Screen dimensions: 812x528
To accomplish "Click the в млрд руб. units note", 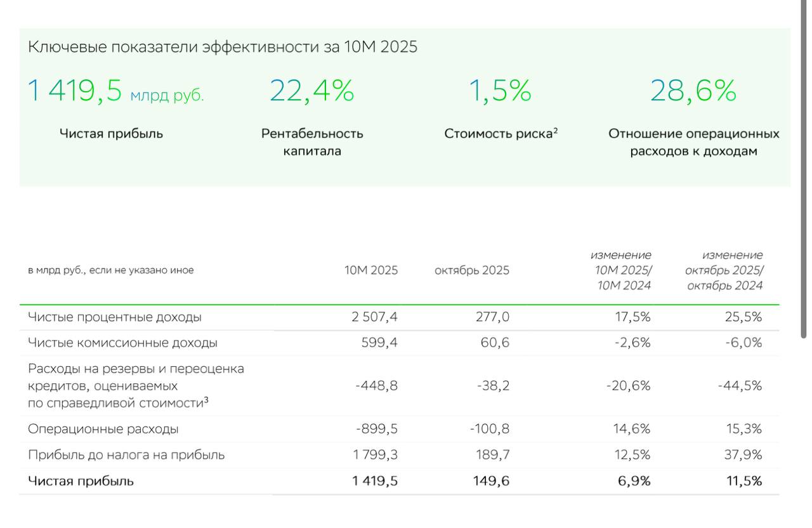I will [111, 270].
